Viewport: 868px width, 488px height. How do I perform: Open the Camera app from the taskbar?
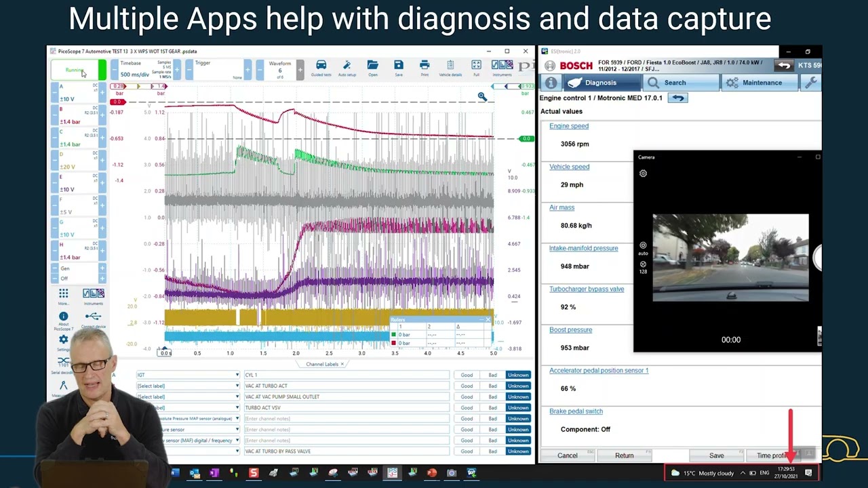pyautogui.click(x=452, y=472)
